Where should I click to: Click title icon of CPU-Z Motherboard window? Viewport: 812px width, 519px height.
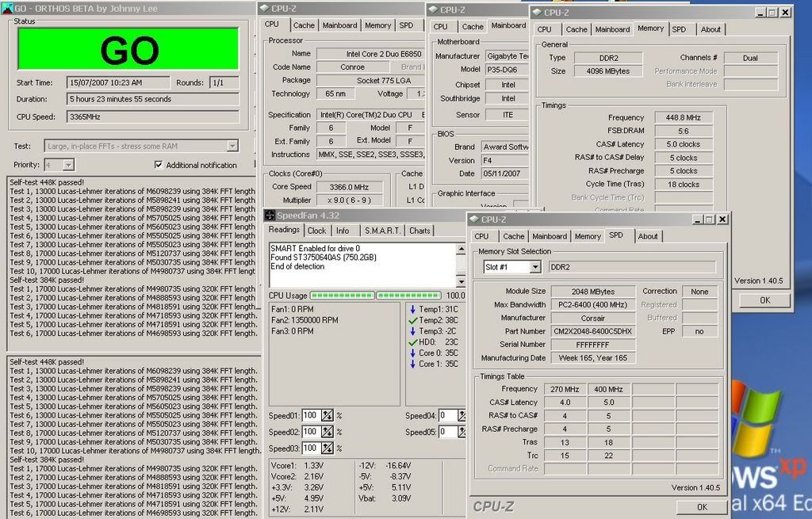(433, 10)
